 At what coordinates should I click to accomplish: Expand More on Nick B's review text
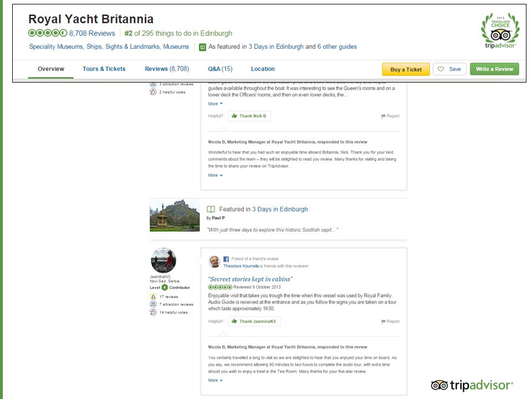(215, 104)
